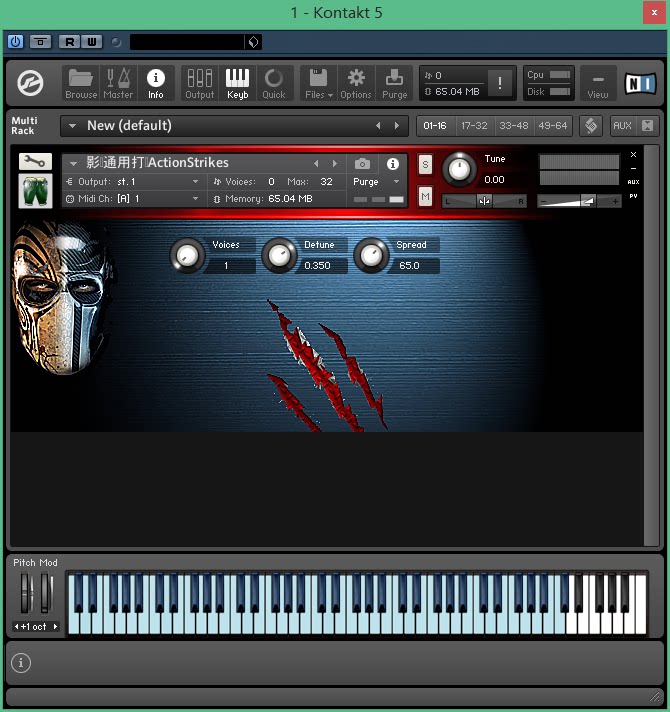
Task: Click the rack vertical scrollbar
Action: point(651,345)
